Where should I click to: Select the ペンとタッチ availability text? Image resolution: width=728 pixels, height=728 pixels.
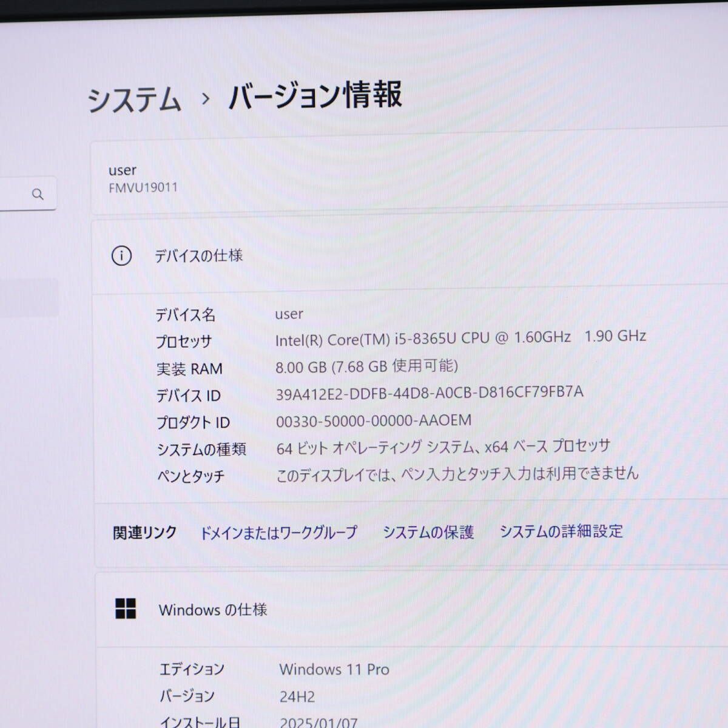(457, 474)
